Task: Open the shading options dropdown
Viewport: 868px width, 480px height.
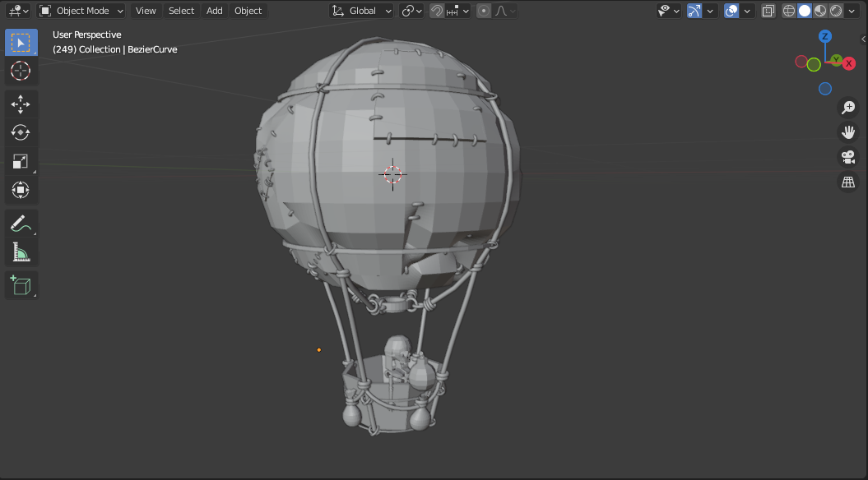Action: click(852, 11)
